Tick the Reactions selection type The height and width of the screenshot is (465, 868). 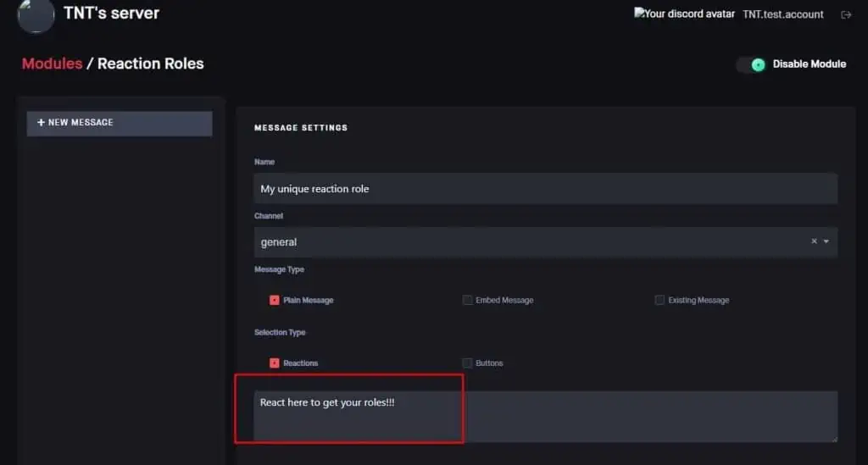[275, 363]
